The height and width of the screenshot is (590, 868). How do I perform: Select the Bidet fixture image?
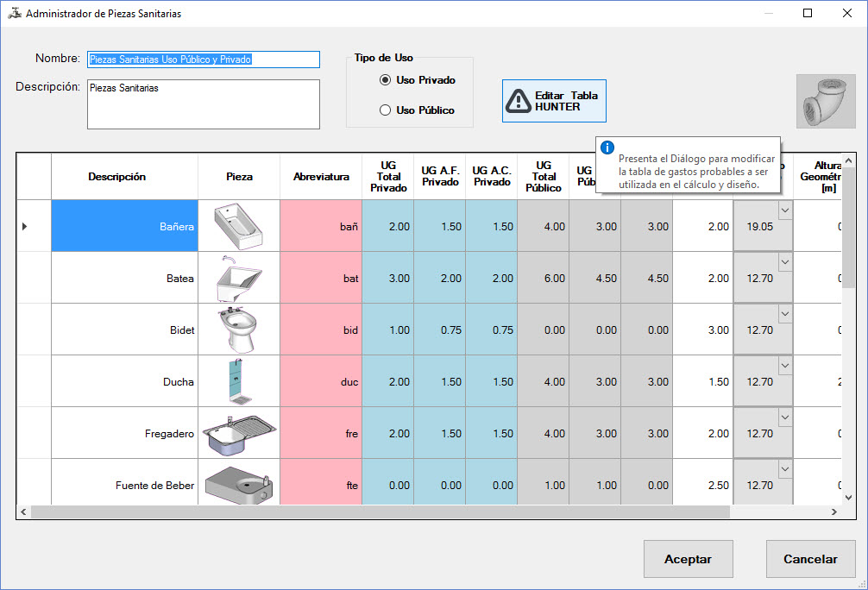(x=239, y=330)
